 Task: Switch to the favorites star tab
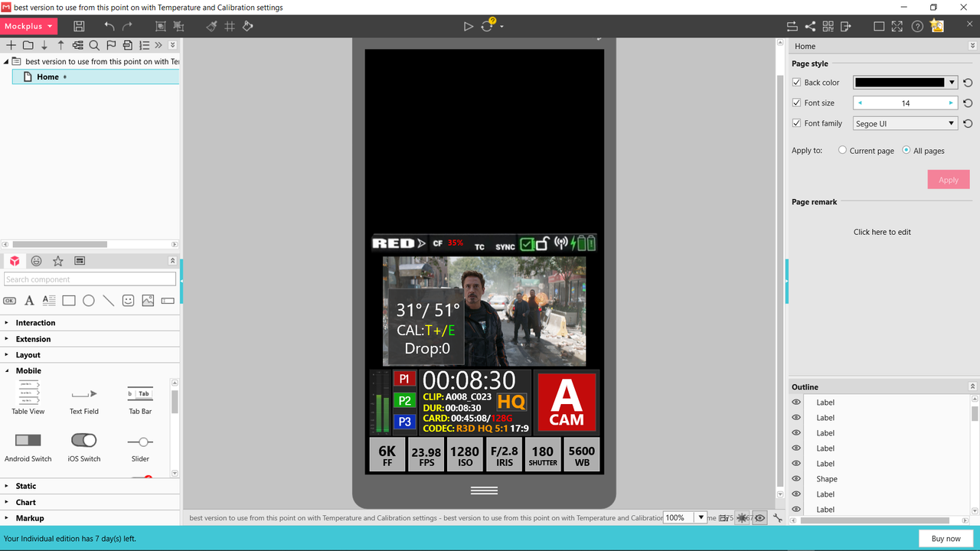tap(57, 261)
